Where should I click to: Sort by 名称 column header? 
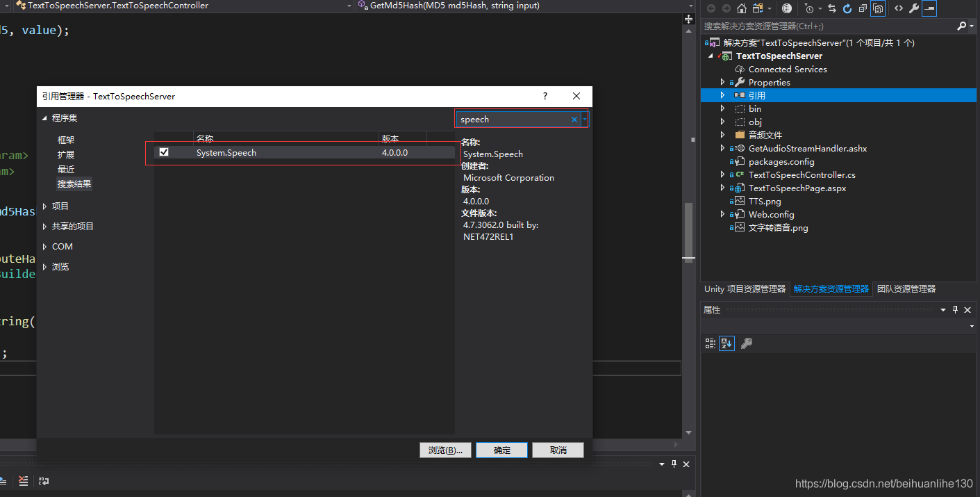click(285, 138)
